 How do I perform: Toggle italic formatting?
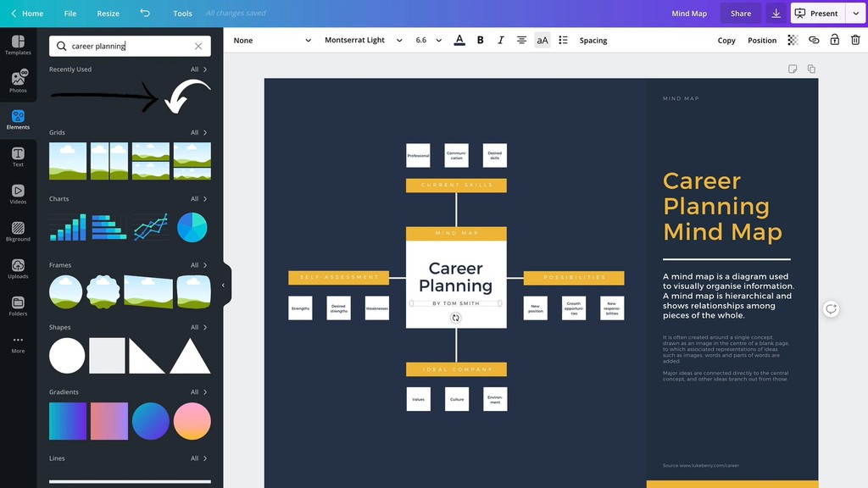(x=501, y=40)
